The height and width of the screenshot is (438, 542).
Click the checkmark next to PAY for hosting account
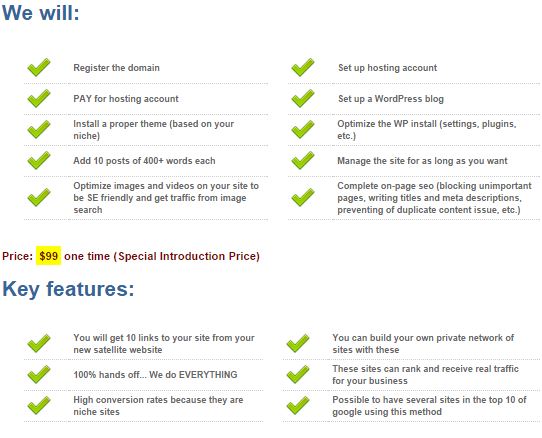tap(39, 98)
